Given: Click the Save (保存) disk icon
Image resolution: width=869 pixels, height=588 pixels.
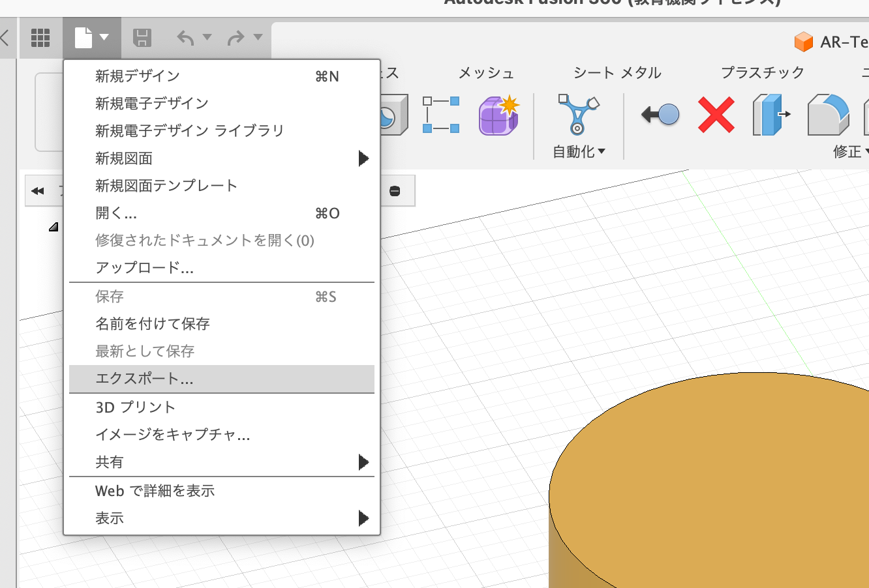Looking at the screenshot, I should click(142, 38).
